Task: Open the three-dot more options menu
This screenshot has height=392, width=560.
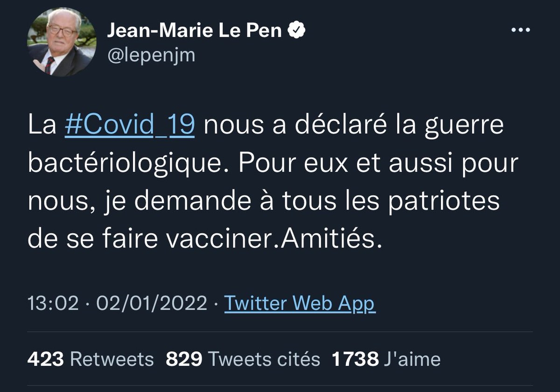Action: 521,30
